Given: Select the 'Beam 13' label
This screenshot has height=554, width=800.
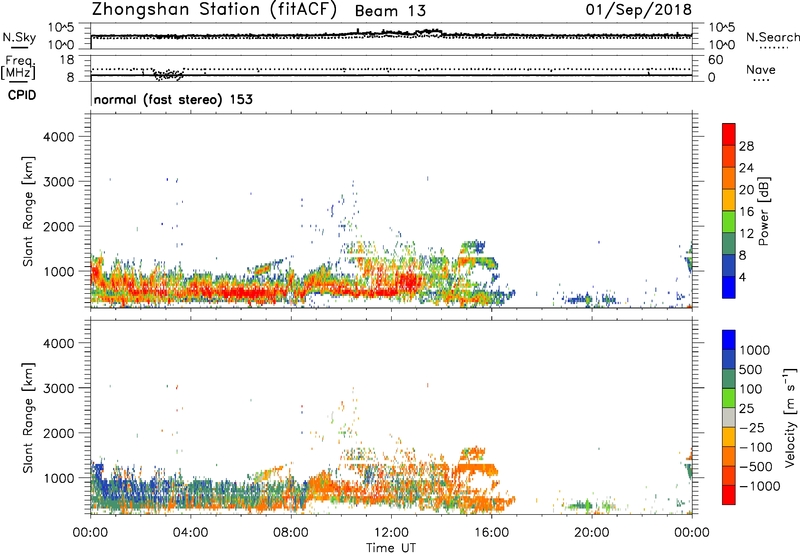Looking at the screenshot, I should [390, 11].
